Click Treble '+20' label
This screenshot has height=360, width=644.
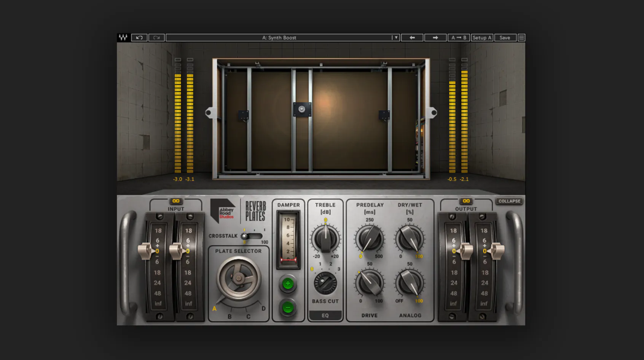click(335, 256)
